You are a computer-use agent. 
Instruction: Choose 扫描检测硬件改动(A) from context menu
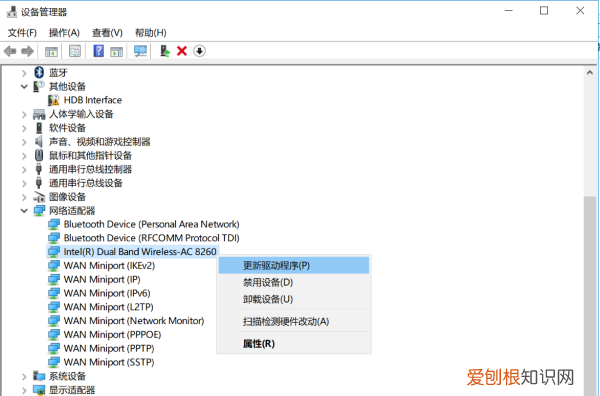[x=294, y=321]
